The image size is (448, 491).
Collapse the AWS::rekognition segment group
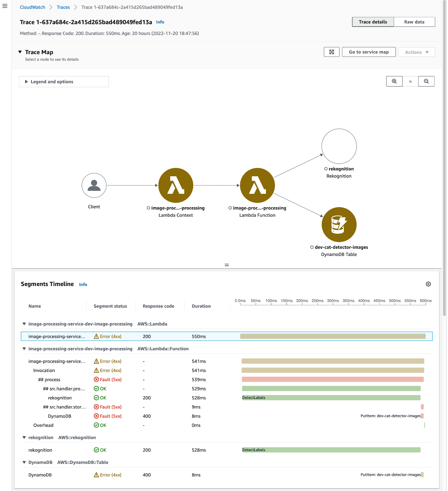point(24,438)
